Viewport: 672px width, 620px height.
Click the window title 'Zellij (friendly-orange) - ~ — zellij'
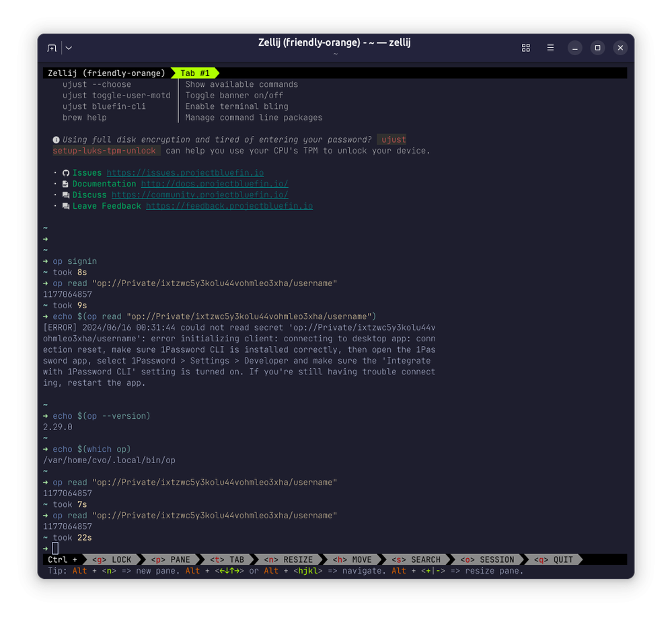[x=335, y=42]
